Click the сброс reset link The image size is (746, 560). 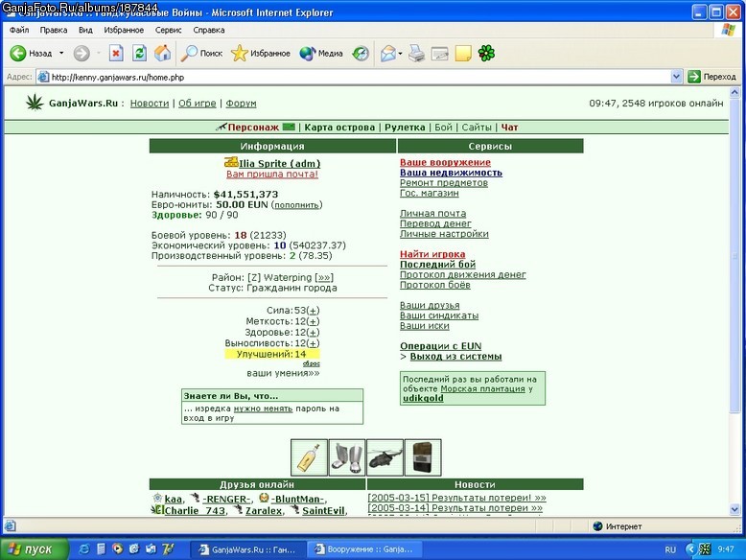tap(311, 363)
